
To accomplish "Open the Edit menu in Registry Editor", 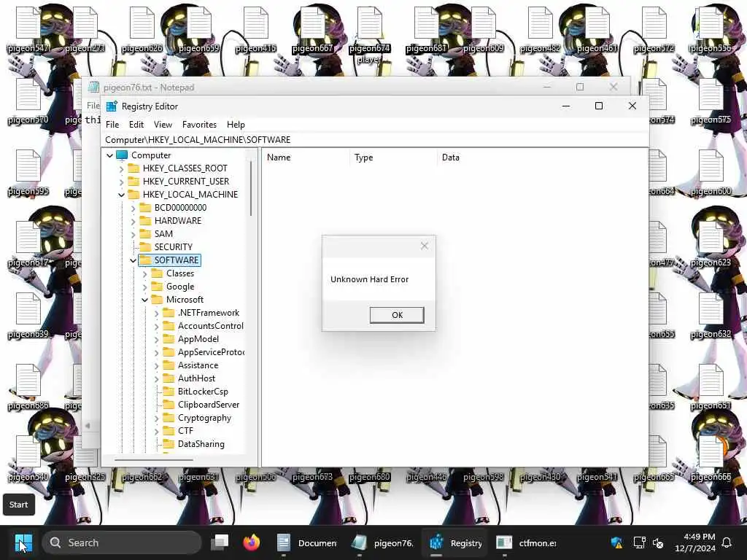I will [136, 124].
